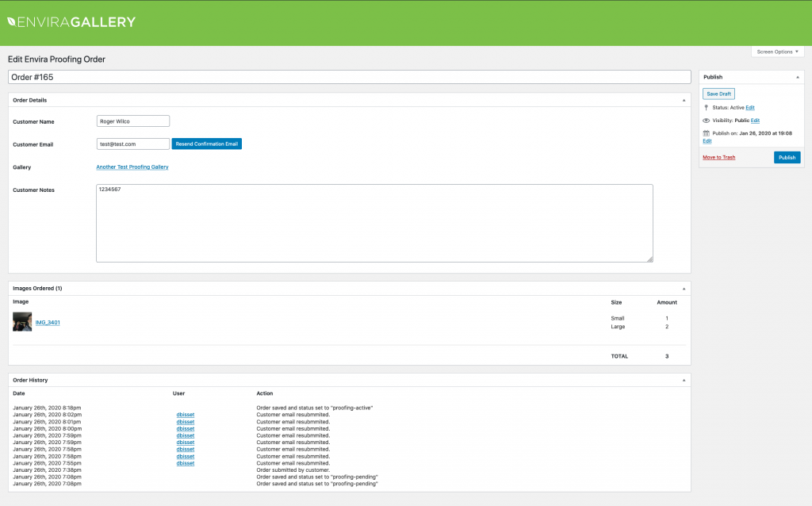Click the status pin icon

[706, 107]
